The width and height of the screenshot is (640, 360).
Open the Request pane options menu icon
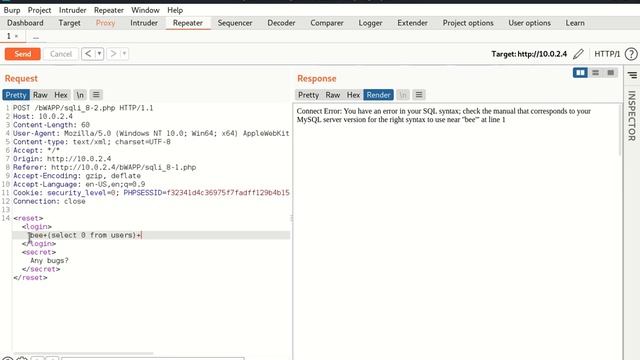(x=96, y=95)
